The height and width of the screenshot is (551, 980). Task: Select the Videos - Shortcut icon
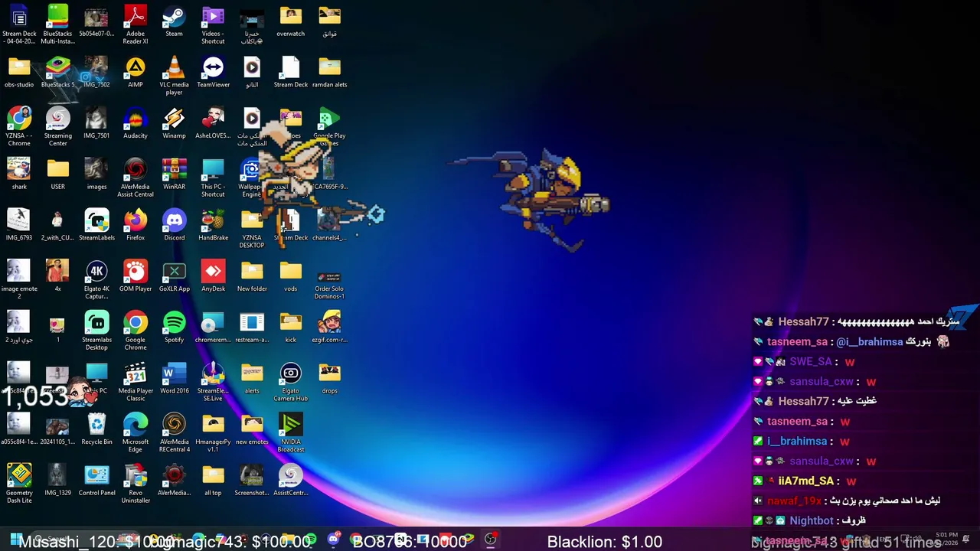click(x=213, y=24)
